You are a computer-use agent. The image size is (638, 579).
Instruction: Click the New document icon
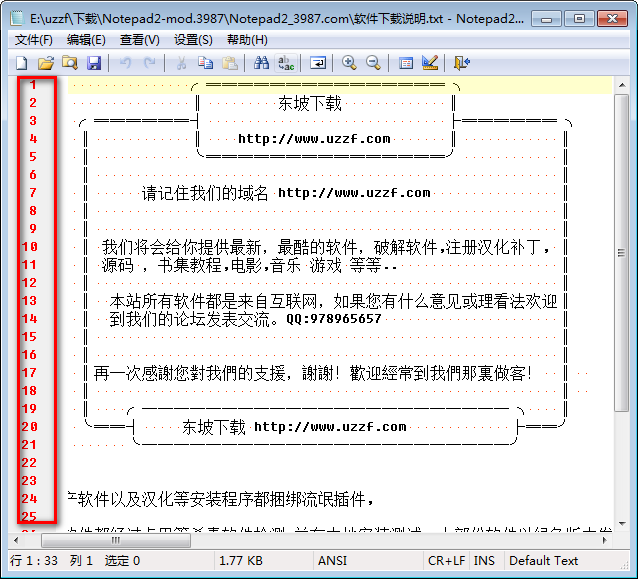click(x=21, y=63)
